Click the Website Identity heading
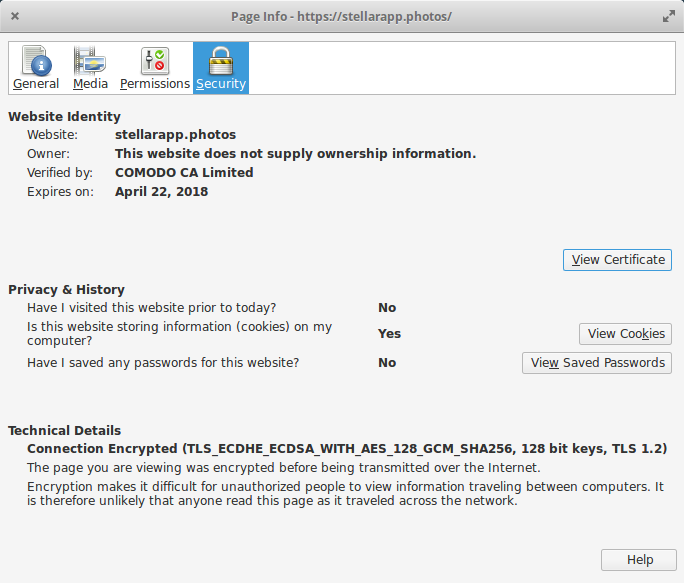The width and height of the screenshot is (684, 583). [64, 117]
